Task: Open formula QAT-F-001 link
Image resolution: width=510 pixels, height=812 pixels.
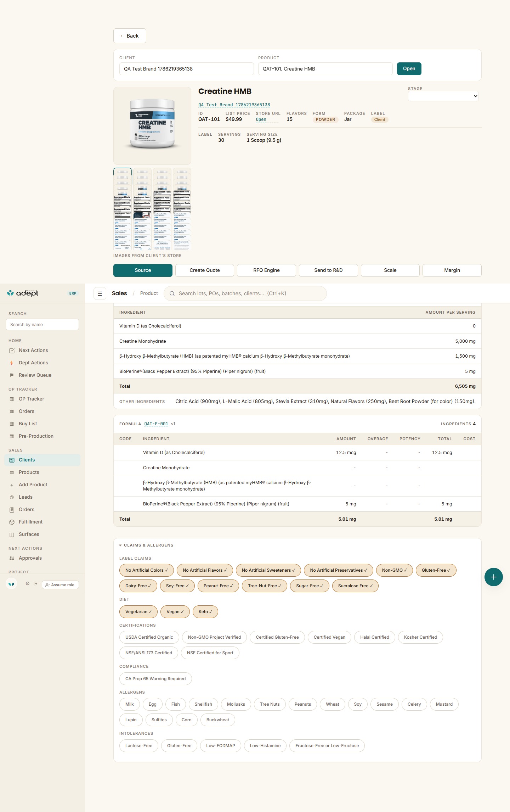Action: pyautogui.click(x=156, y=424)
